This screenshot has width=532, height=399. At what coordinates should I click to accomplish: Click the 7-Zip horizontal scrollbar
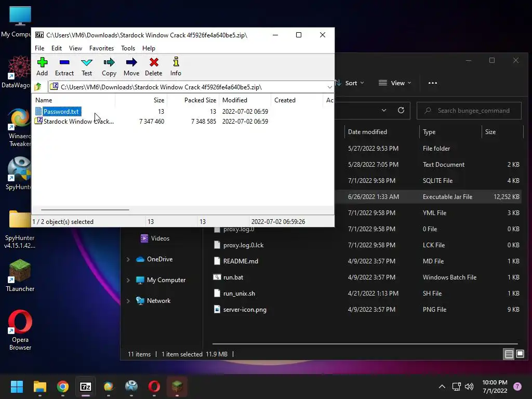pos(85,210)
